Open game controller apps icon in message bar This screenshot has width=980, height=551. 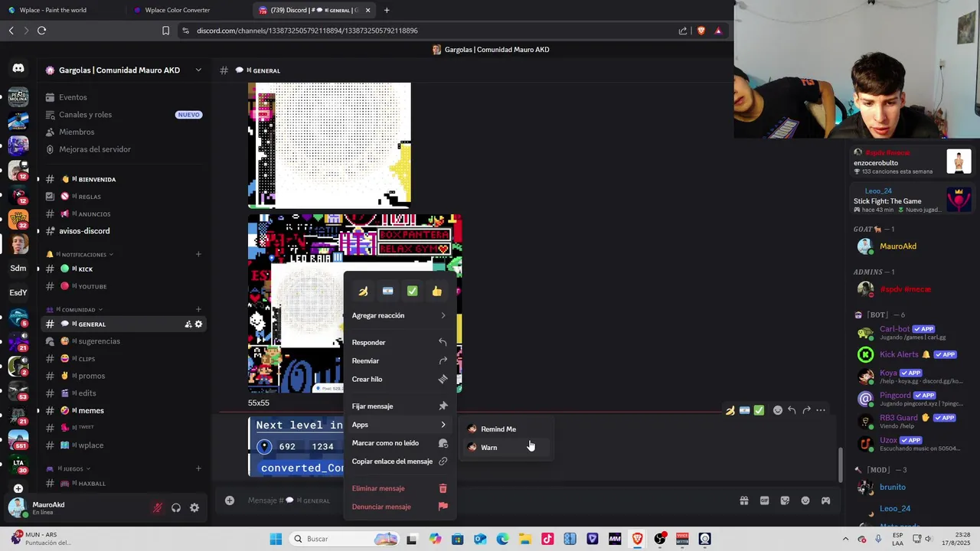point(825,500)
